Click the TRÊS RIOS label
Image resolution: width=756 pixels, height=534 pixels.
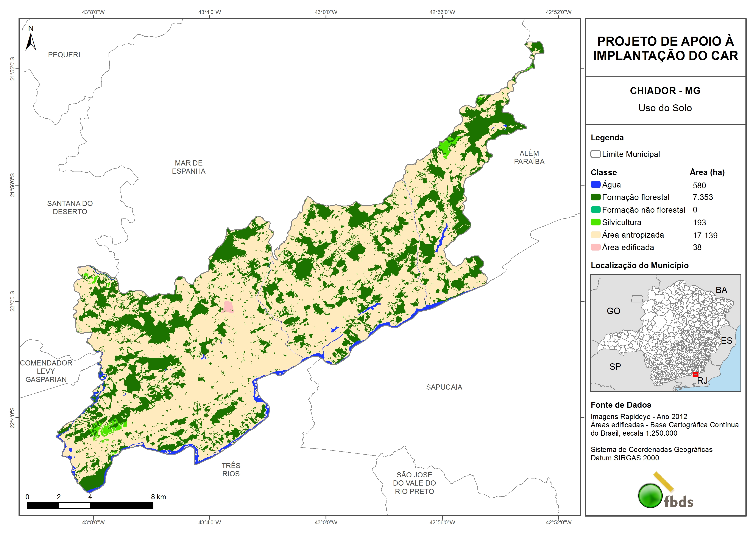231,469
